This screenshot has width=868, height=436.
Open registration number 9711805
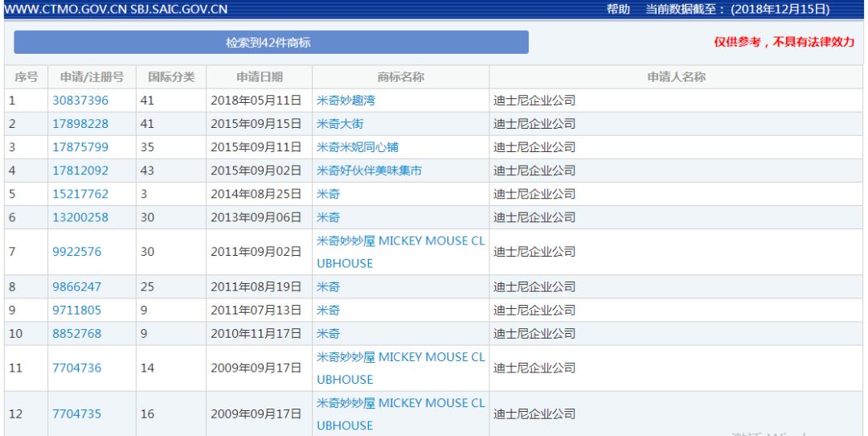[x=77, y=310]
